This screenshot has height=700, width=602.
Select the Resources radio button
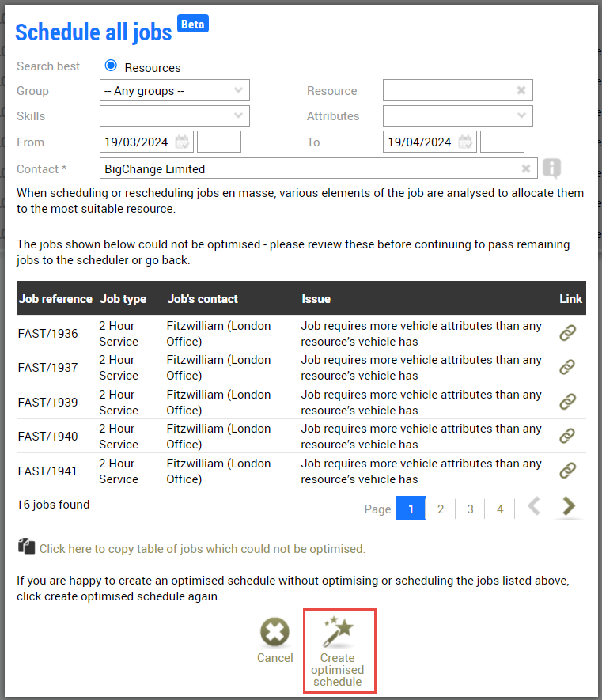(111, 66)
